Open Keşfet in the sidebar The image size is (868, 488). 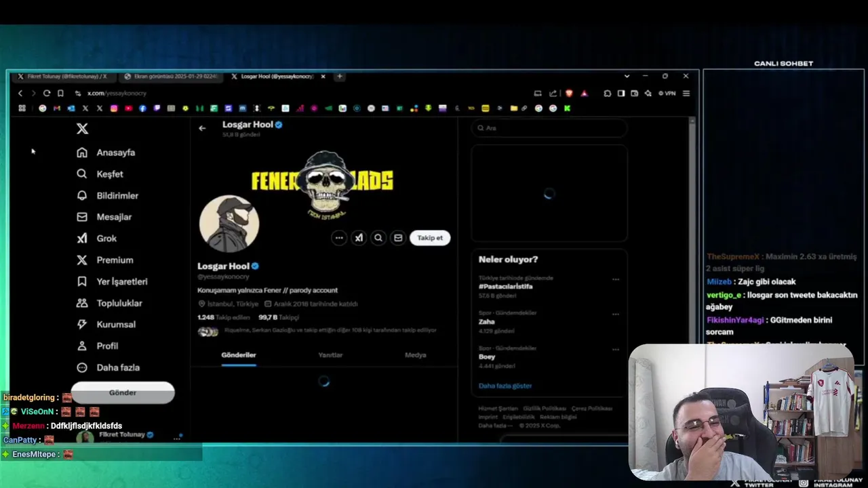pos(100,174)
